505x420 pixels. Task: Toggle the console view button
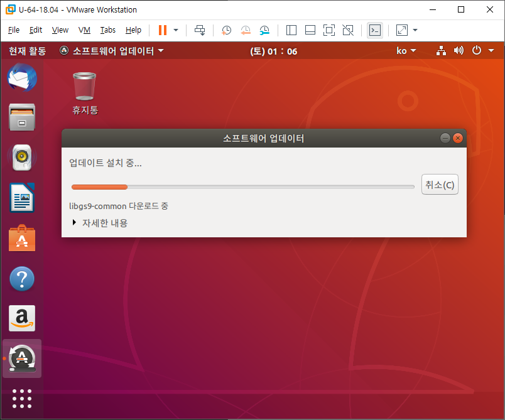(375, 30)
